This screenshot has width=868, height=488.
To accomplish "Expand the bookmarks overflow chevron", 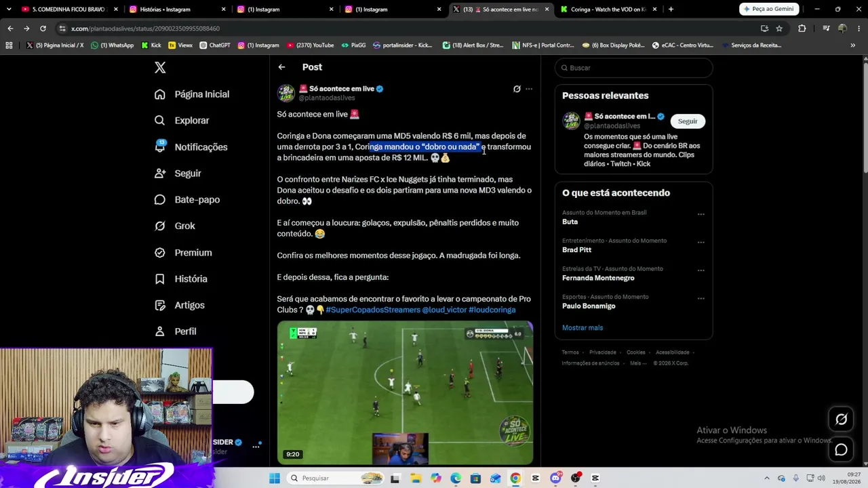I will (852, 45).
